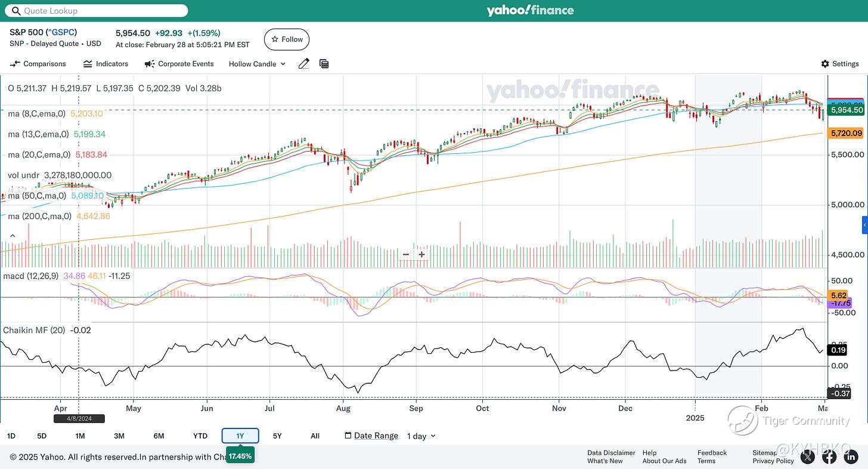Zoom in with the plus button
868x469 pixels.
[421, 254]
